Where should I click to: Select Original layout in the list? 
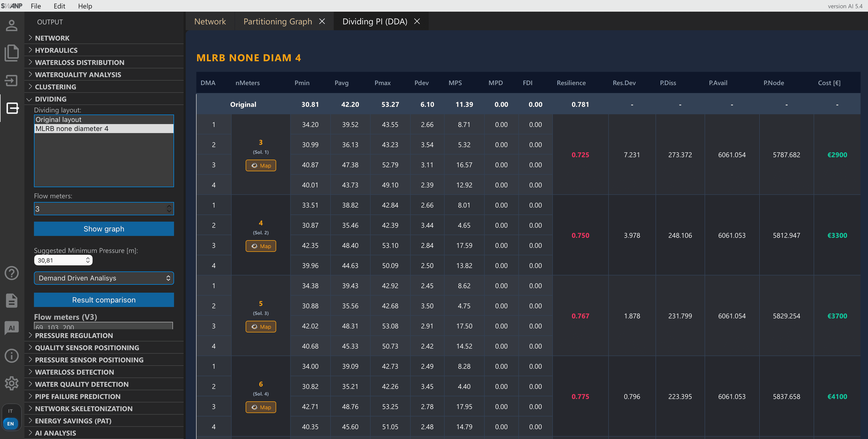104,120
